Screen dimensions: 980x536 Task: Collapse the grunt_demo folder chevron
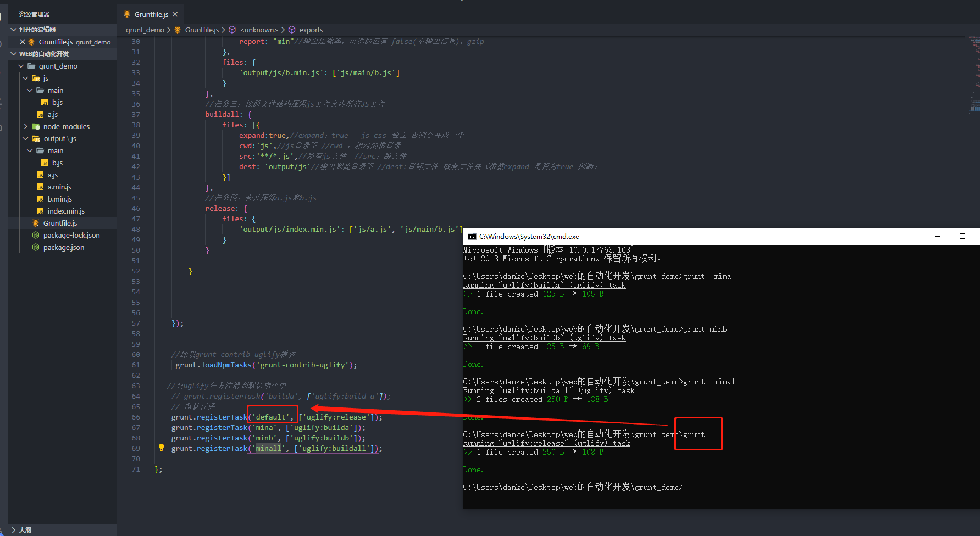21,66
